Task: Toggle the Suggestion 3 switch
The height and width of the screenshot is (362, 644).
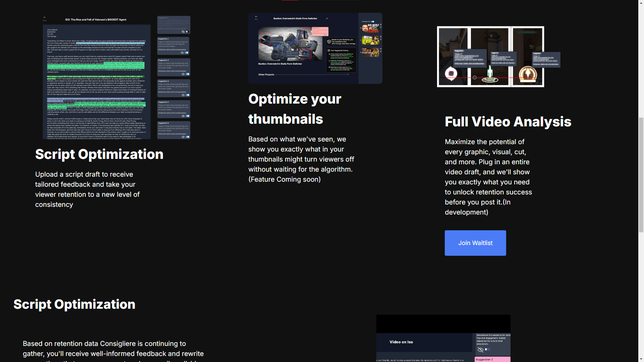Action: click(x=187, y=74)
